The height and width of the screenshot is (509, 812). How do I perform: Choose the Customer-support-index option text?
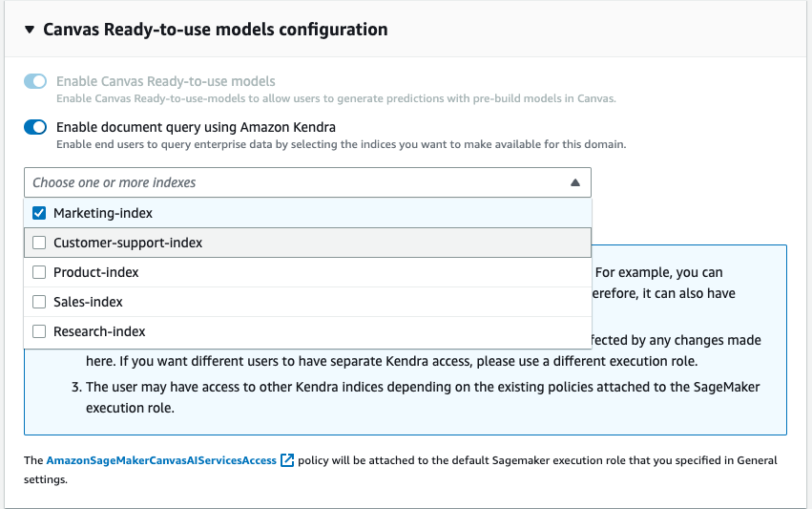coord(128,243)
